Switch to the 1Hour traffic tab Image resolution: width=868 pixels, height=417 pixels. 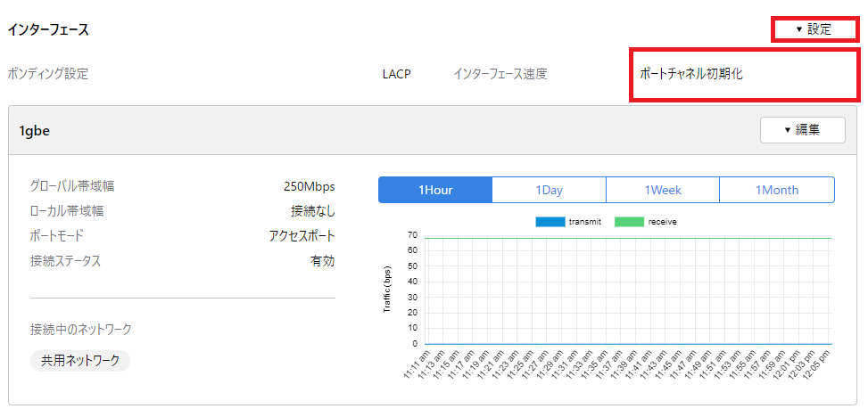point(435,190)
